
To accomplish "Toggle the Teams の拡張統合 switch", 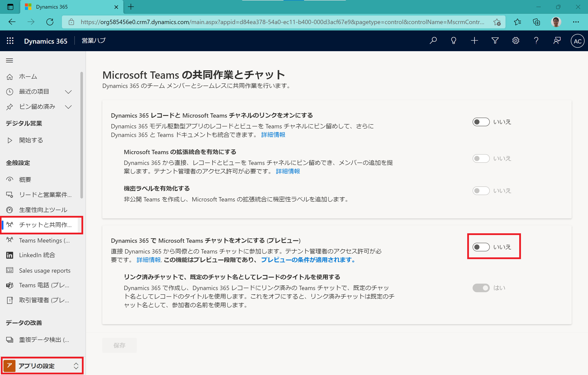I will click(481, 158).
